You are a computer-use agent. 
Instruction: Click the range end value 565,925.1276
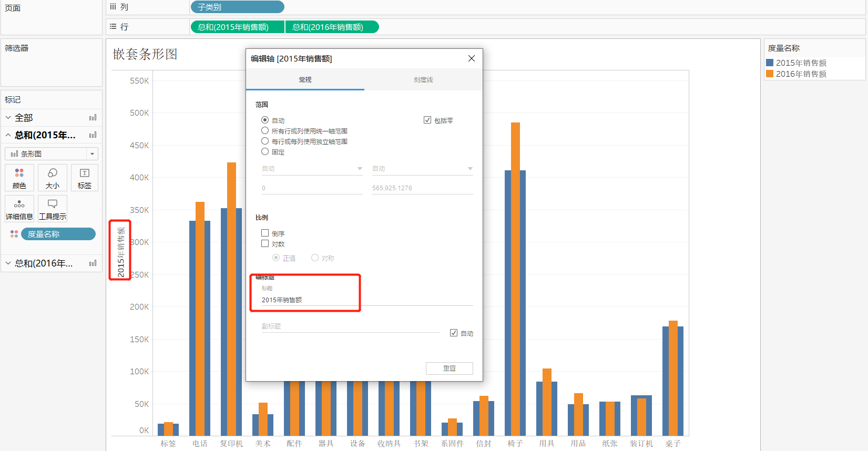pos(423,188)
